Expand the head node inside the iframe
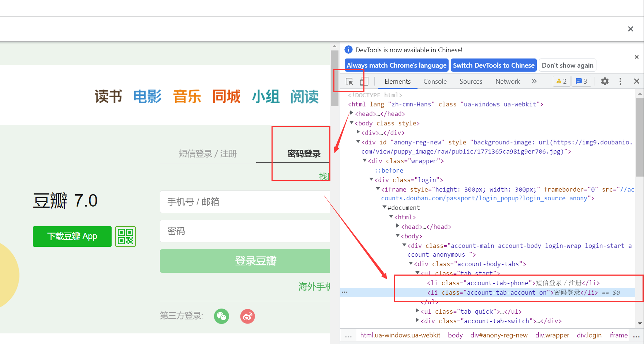Image resolution: width=644 pixels, height=344 pixels. (x=398, y=226)
